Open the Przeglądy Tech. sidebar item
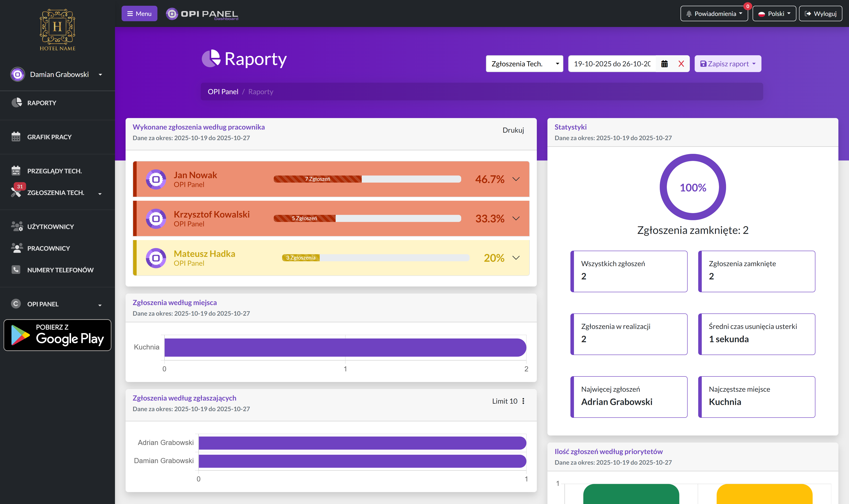 pos(54,171)
